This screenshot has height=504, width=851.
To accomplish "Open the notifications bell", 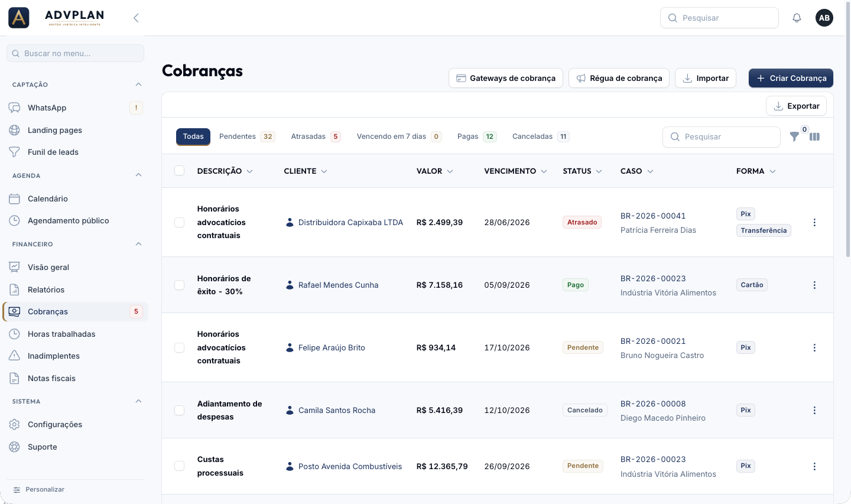I will [797, 18].
